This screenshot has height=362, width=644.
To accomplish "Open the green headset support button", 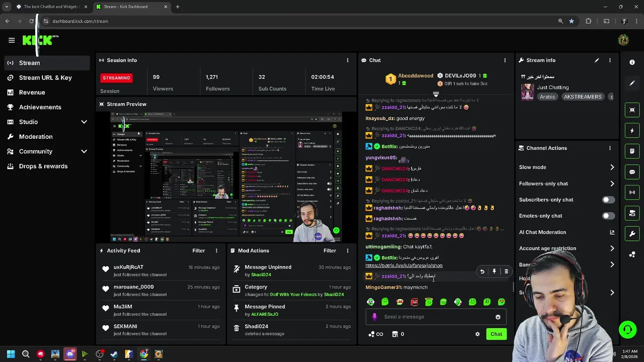I will coord(627,330).
